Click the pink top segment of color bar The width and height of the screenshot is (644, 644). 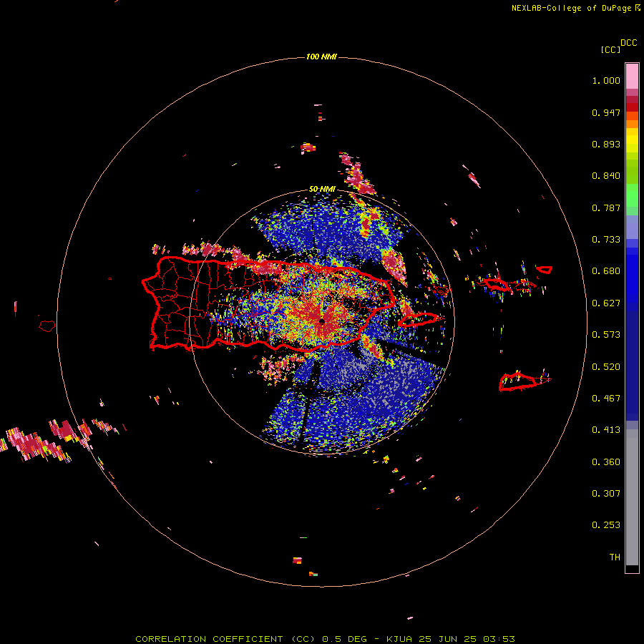point(632,77)
